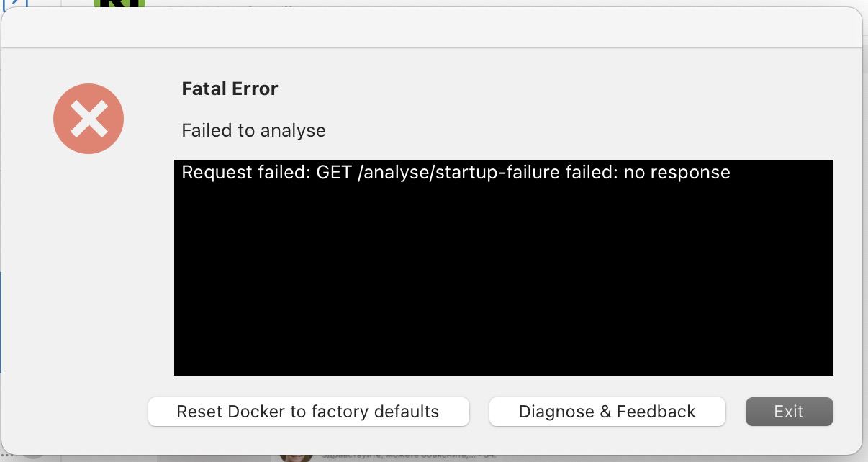Click the word 'Docker' on reset button
This screenshot has width=868, height=462.
tap(256, 412)
